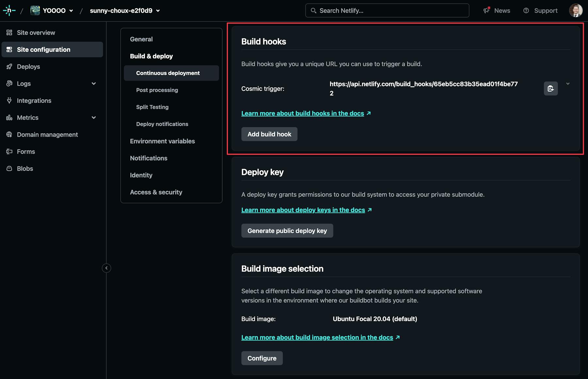588x379 pixels.
Task: Select the Build & deploy section
Action: pos(151,56)
